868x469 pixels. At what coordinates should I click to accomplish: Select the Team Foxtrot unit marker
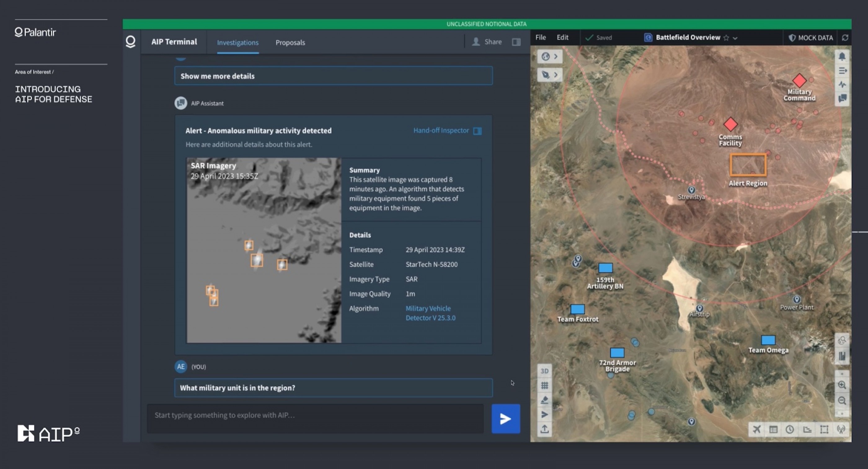point(577,309)
